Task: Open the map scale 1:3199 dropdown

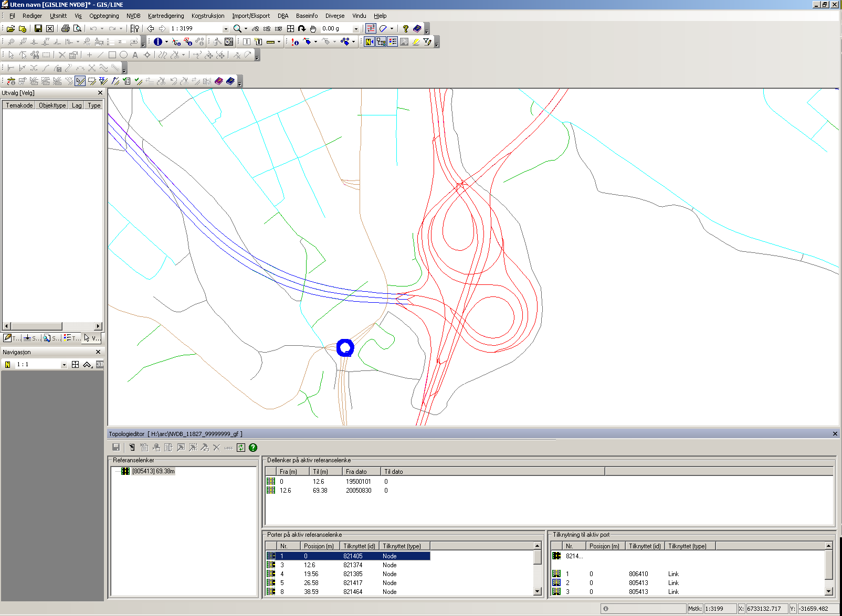Action: [x=226, y=29]
